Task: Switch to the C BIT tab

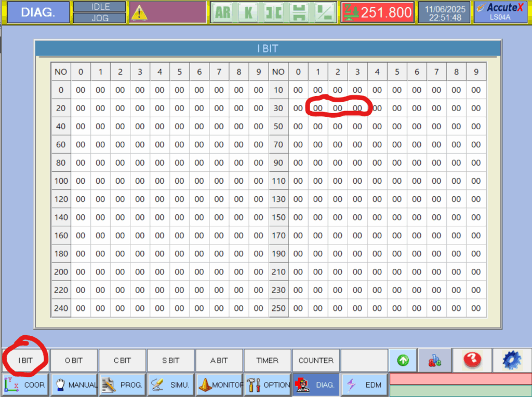Action: click(x=122, y=360)
